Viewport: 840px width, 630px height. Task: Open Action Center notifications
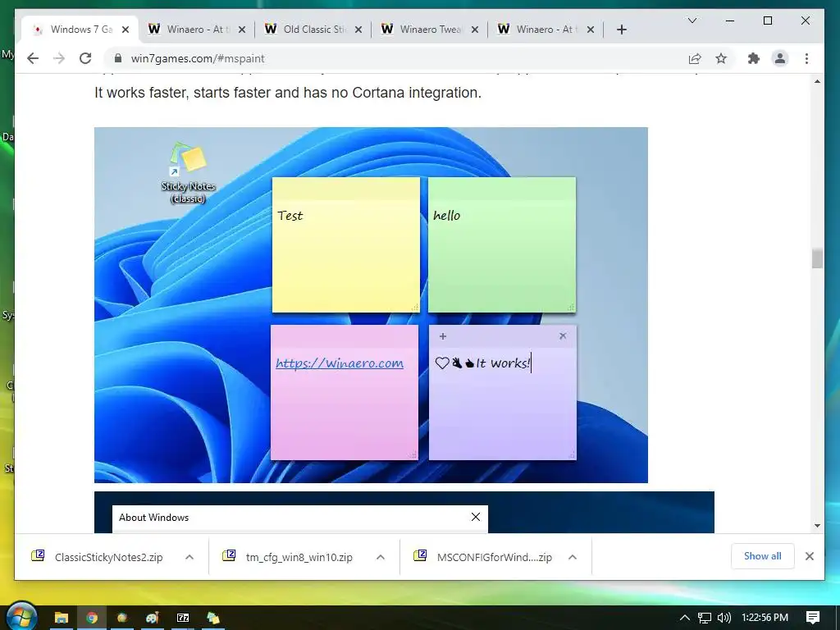coord(813,618)
